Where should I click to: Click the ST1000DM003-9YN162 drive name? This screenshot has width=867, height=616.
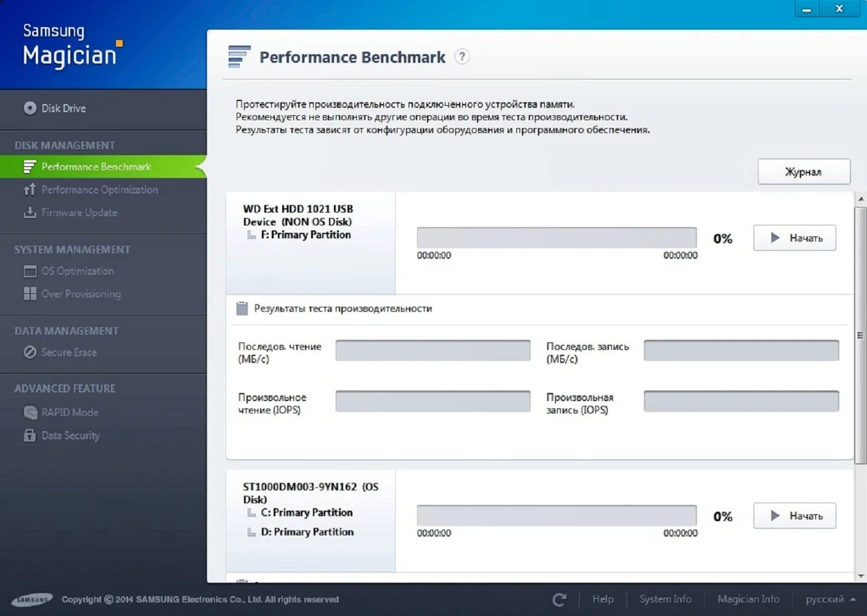click(x=311, y=493)
